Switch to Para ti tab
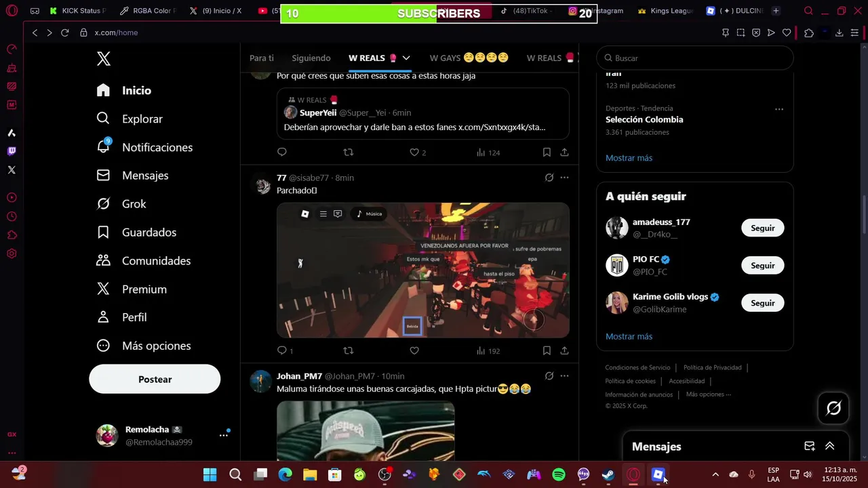 point(262,58)
